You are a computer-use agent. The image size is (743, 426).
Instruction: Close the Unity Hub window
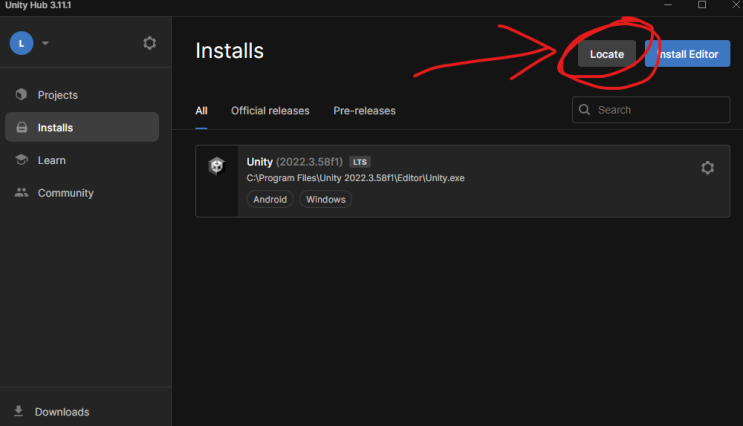pyautogui.click(x=736, y=5)
